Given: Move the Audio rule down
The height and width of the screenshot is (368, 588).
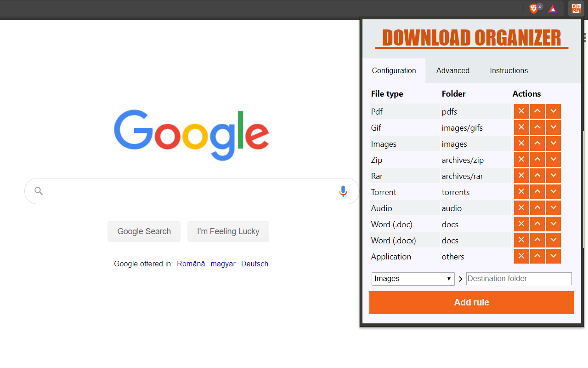Looking at the screenshot, I should pyautogui.click(x=554, y=208).
